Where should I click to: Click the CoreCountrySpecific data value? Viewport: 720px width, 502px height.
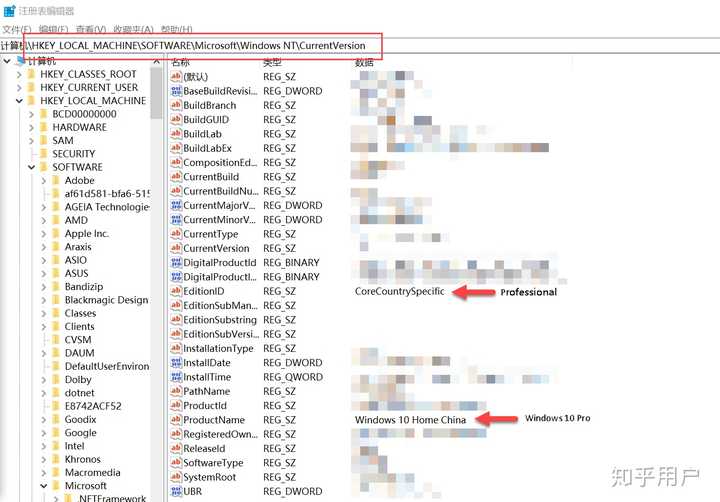click(x=399, y=291)
